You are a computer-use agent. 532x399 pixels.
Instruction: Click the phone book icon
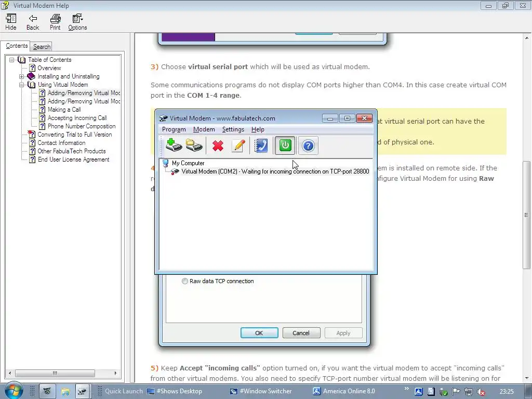point(261,145)
